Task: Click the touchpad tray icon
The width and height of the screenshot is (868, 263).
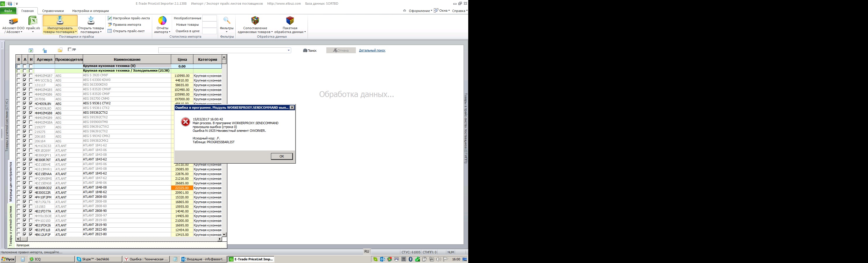Action: [x=404, y=259]
